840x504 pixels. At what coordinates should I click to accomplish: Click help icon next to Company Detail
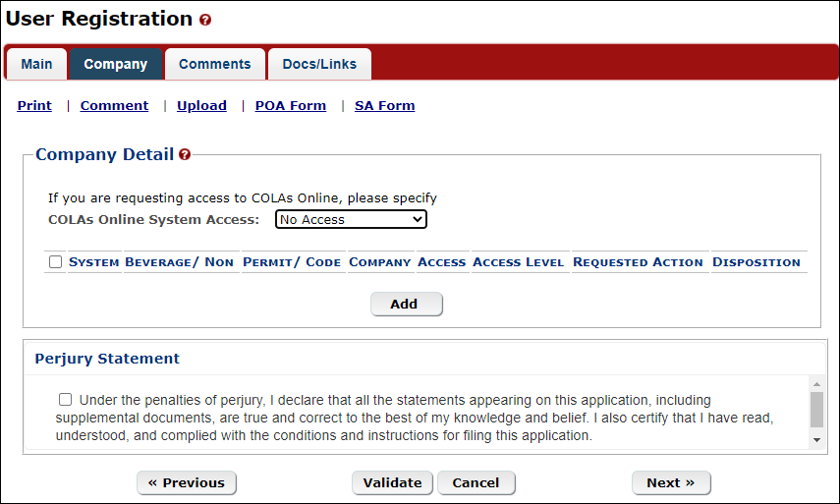tap(185, 154)
